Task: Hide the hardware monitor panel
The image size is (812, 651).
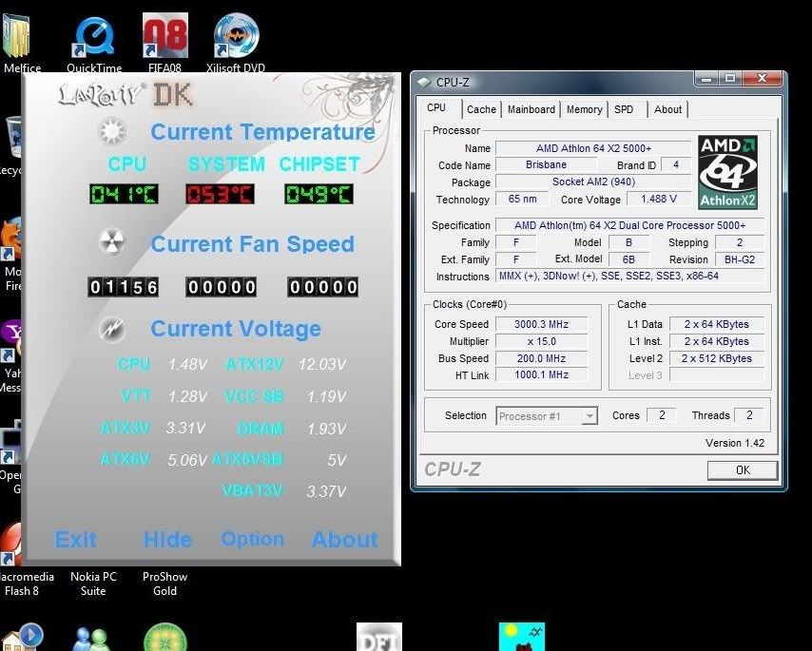Action: pos(167,540)
